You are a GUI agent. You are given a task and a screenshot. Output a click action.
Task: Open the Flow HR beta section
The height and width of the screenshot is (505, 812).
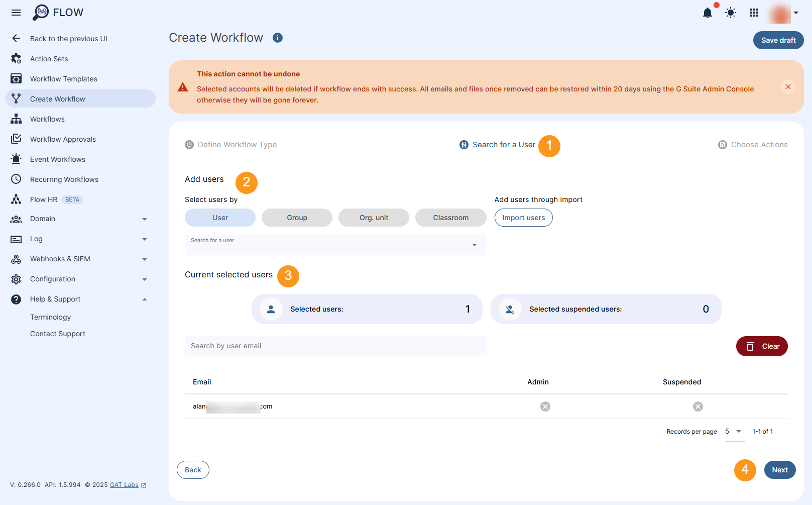[44, 199]
